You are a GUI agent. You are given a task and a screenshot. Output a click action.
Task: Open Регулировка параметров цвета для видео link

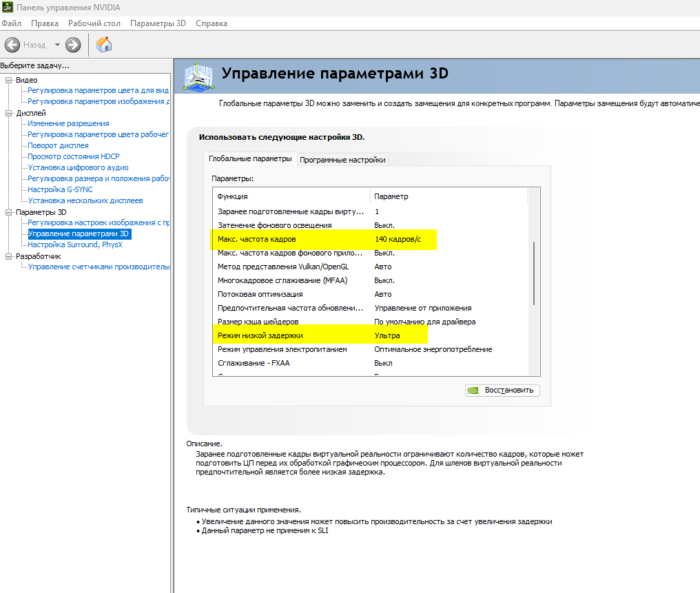99,90
